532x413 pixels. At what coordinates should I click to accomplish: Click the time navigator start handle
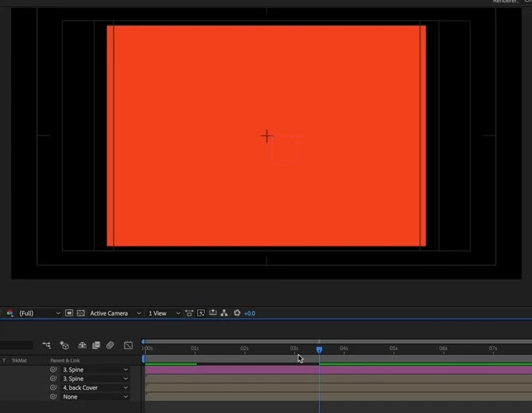(x=144, y=341)
